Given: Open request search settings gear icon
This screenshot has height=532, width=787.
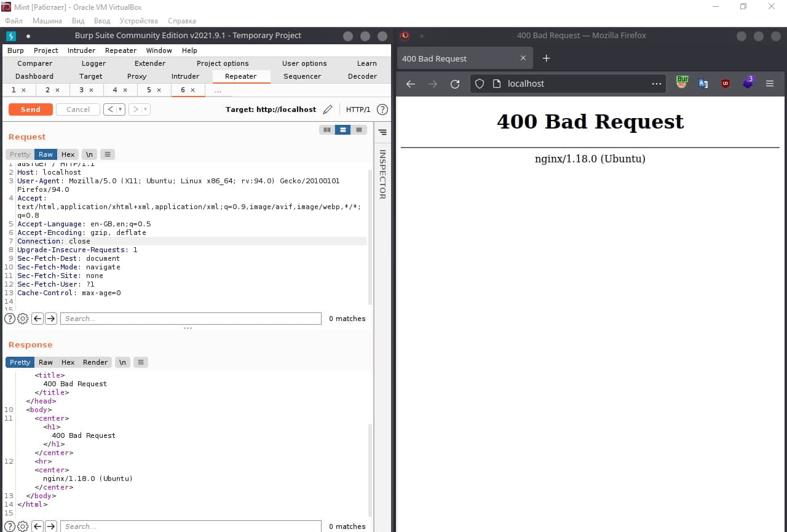Looking at the screenshot, I should click(23, 319).
